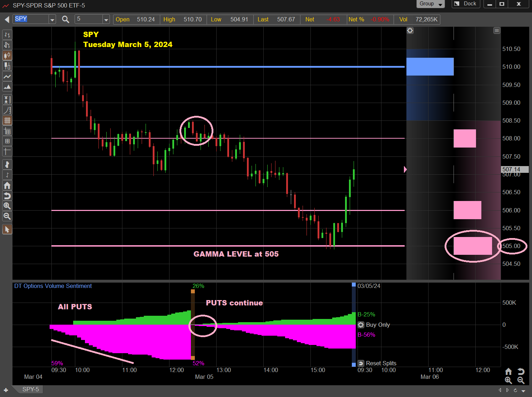Click the B-25% green label
Screen dimensions: 532x397
[366, 314]
